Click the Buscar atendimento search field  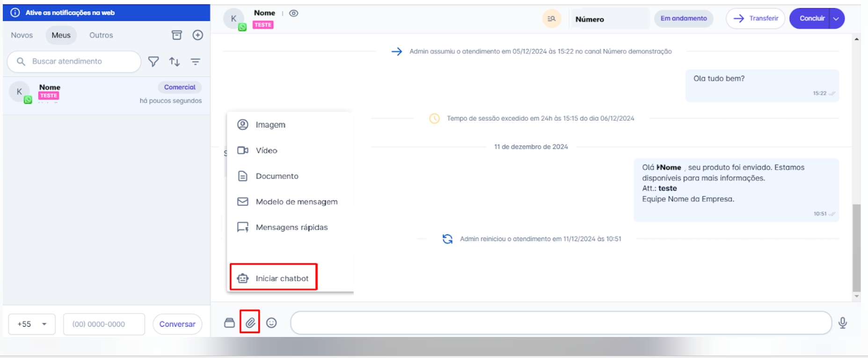coord(80,61)
